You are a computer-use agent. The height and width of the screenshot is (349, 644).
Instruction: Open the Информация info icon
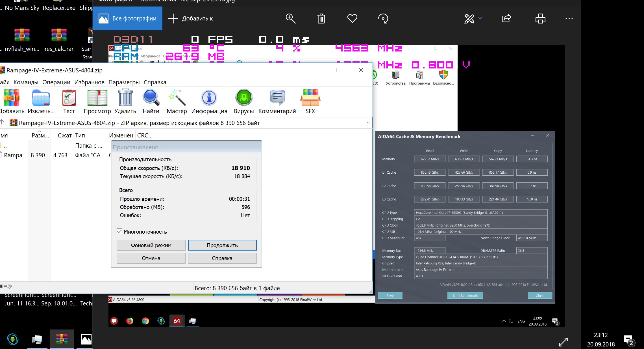pos(209,98)
